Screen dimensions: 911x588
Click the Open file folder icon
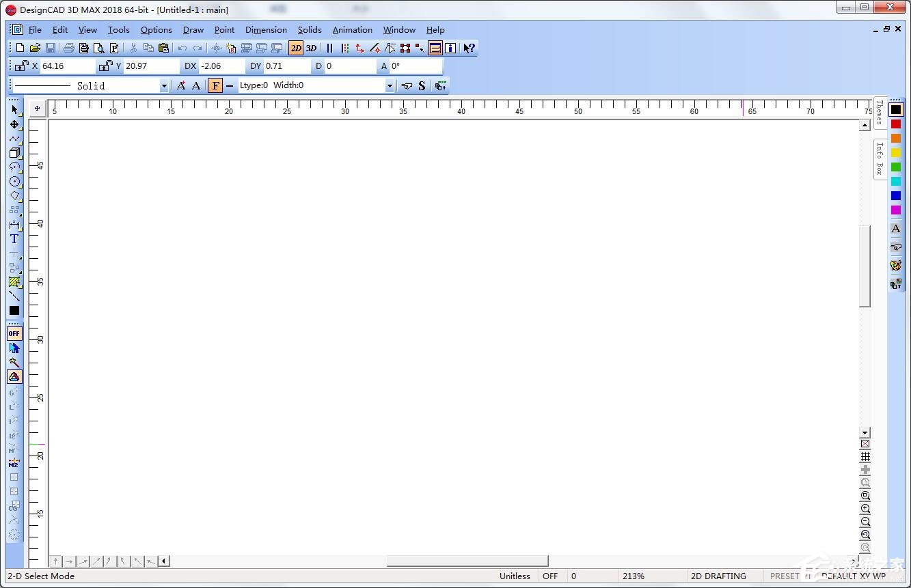35,48
